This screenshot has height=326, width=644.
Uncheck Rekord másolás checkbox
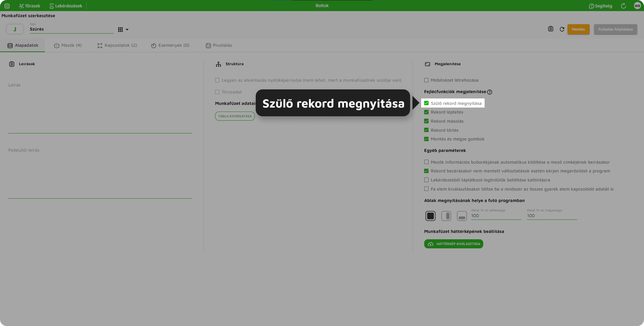point(426,121)
